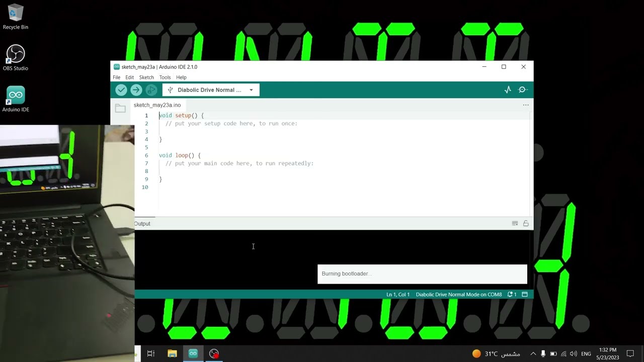This screenshot has height=362, width=644.
Task: Click the Ln 1, Col 1 status item
Action: [x=398, y=295]
